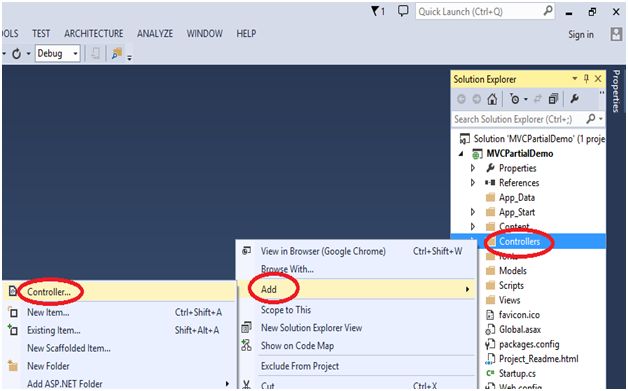Choose Browse With... in context menu
The image size is (628, 391).
click(356, 269)
